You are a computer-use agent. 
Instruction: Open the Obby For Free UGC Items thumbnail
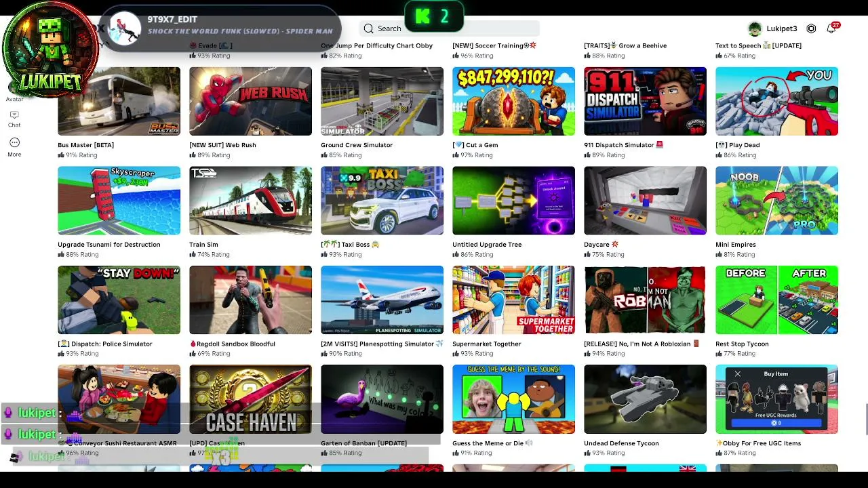777,399
